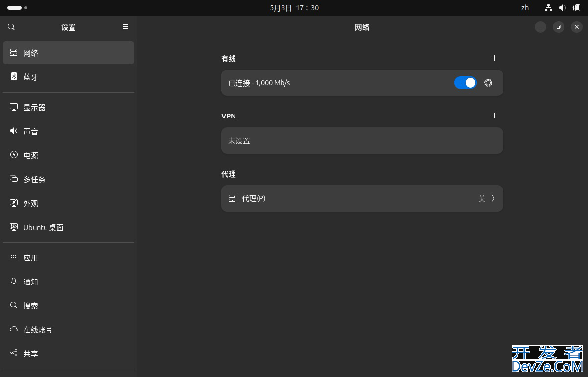Open the 蓝牙 settings panel
This screenshot has width=588, height=377.
(69, 77)
